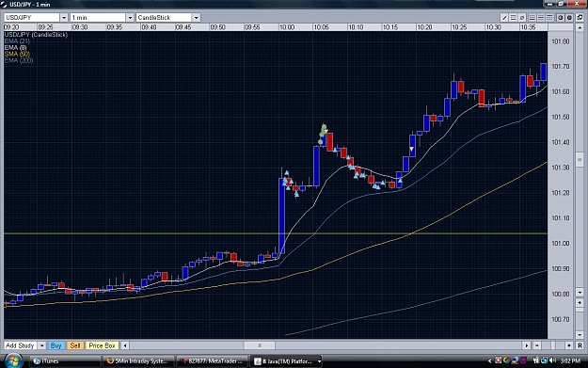Screen dimensions: 588x368
Task: Click the plus button on vertical zoom
Action: click(580, 302)
